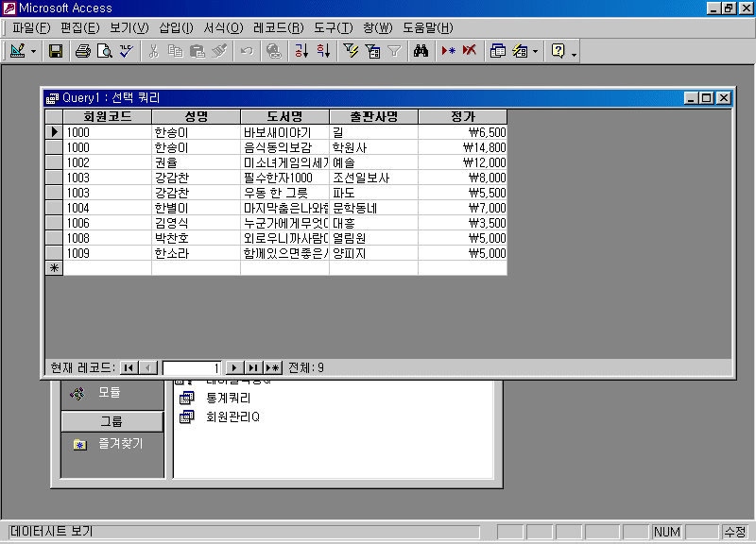The height and width of the screenshot is (544, 756).
Task: Open the 레코드(R) menu
Action: (279, 28)
